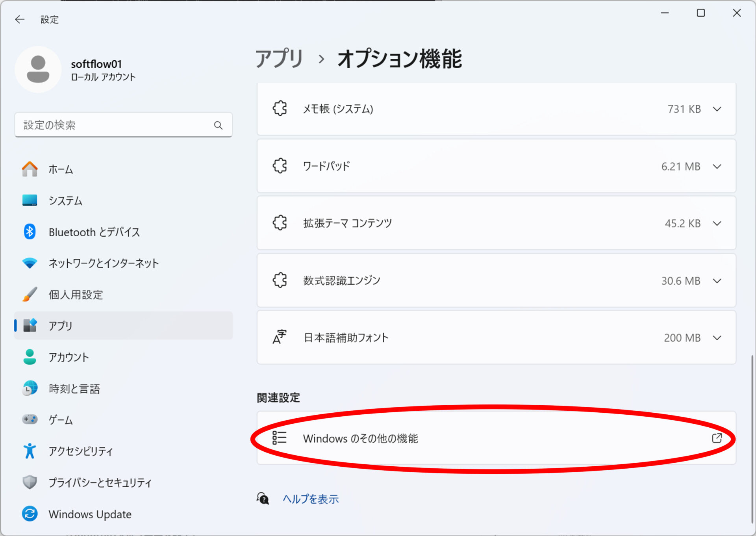The image size is (756, 536).
Task: Click the network Wi-Fi icon
Action: tap(30, 263)
